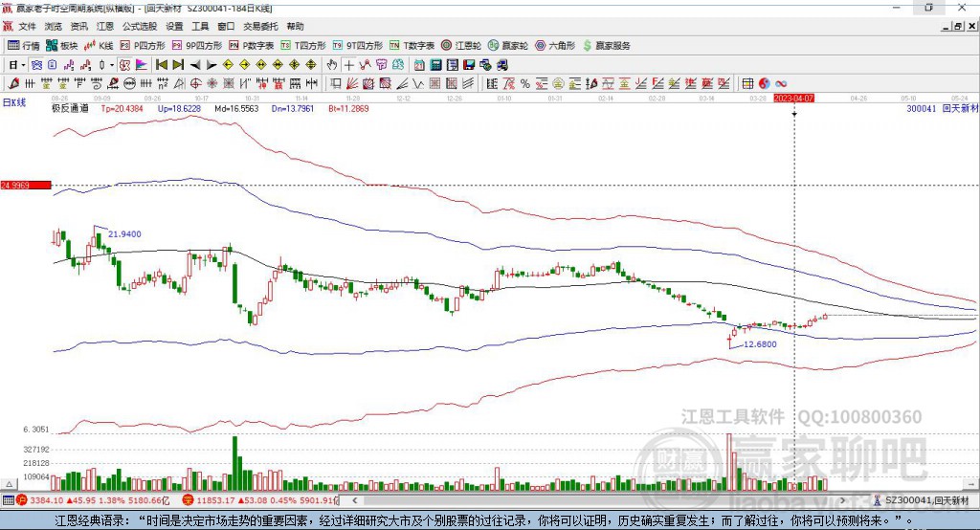This screenshot has height=530, width=980.
Task: Open 赢家服务 dollar-sign service
Action: tap(606, 46)
